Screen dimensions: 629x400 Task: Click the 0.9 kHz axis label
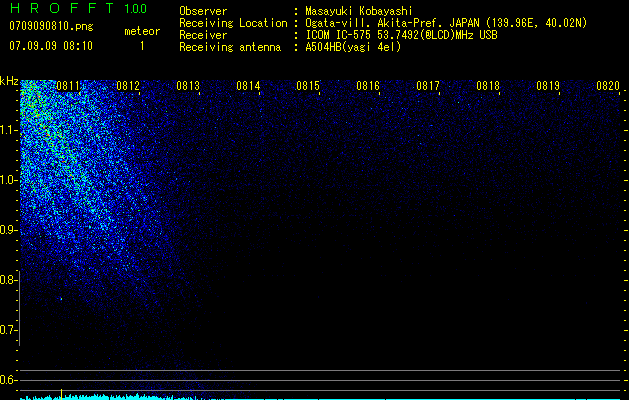pos(8,230)
